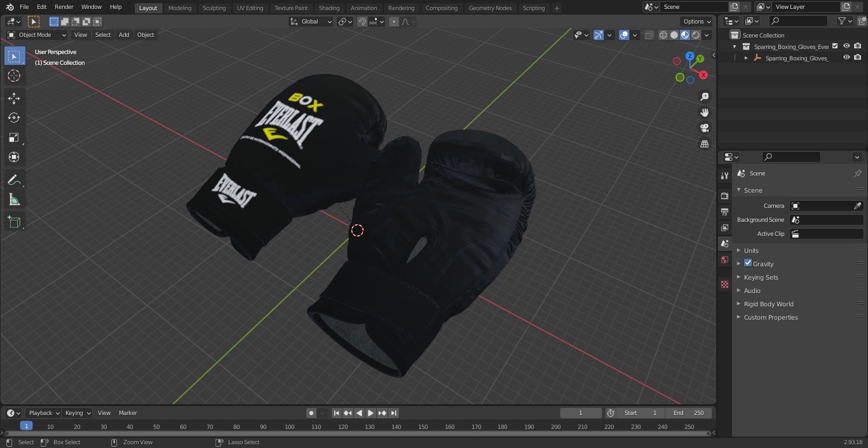
Task: Select the Measure tool
Action: 14,200
